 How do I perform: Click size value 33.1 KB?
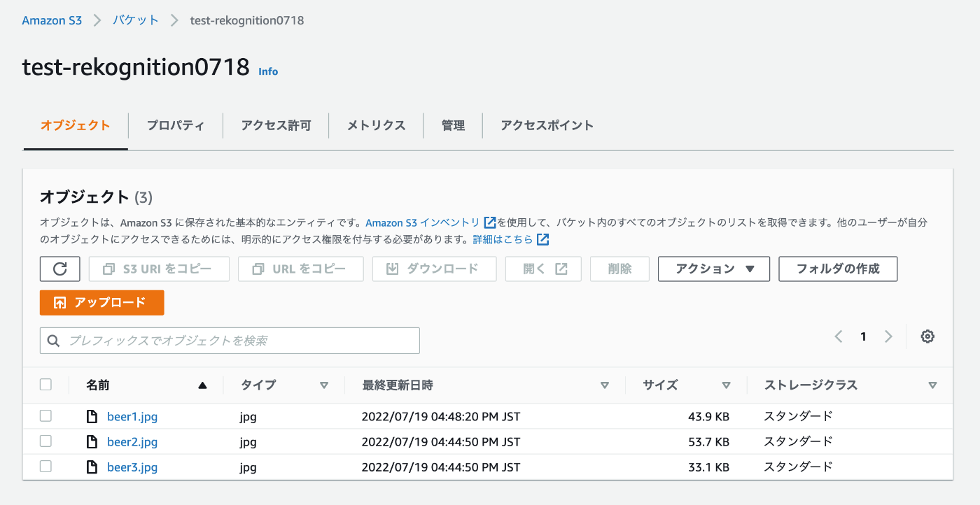coord(708,467)
